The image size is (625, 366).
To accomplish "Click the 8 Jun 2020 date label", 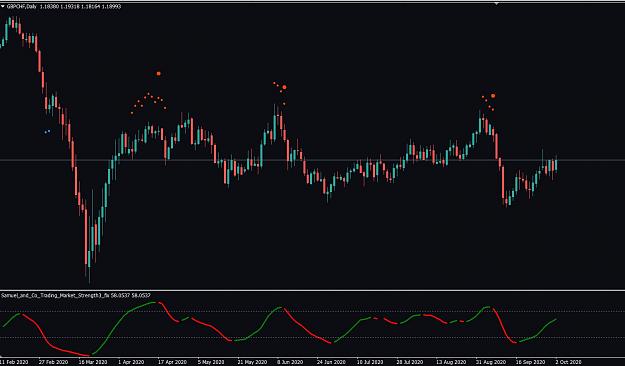I will pyautogui.click(x=290, y=362).
